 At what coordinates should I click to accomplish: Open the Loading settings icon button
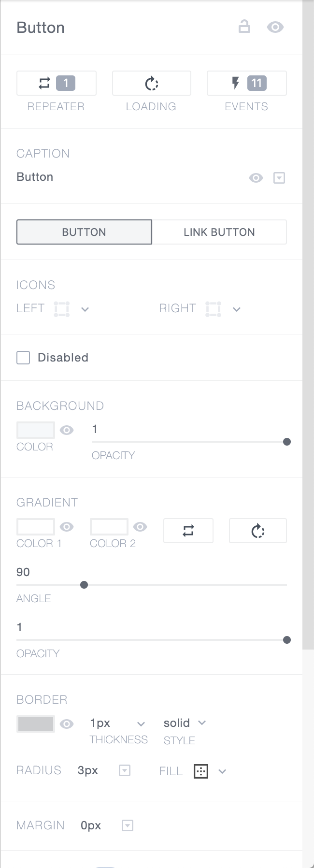(151, 83)
